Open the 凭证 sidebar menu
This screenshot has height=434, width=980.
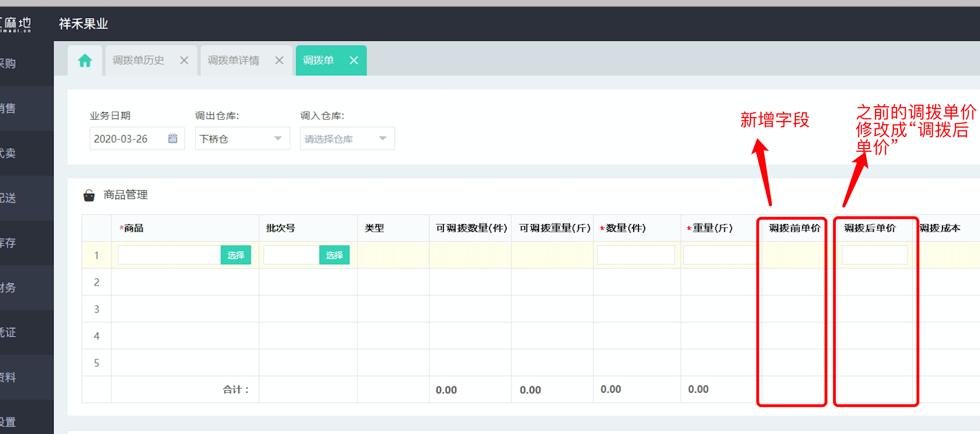27,332
